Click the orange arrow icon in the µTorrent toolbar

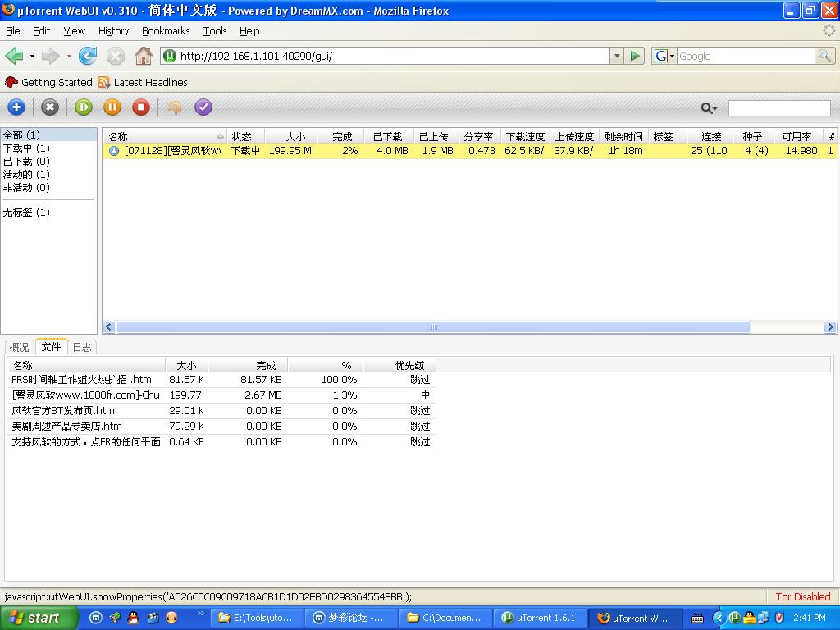click(174, 107)
